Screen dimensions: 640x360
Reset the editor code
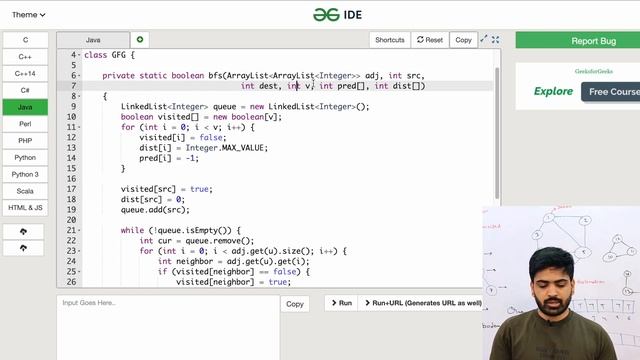430,40
